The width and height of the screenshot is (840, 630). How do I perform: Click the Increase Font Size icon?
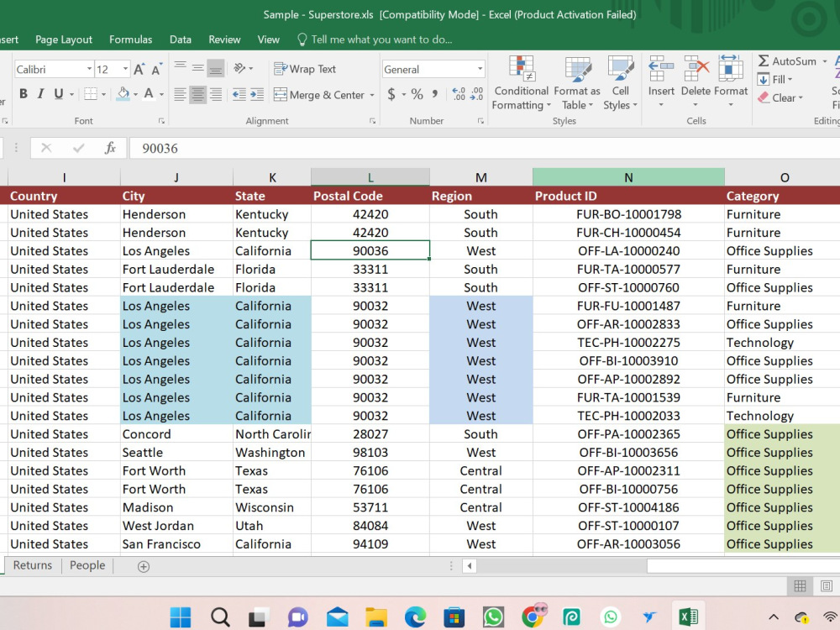139,69
